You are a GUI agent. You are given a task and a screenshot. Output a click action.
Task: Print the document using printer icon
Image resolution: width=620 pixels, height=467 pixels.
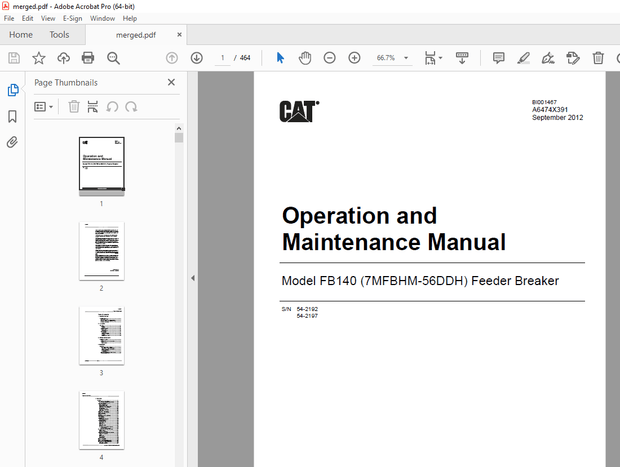88,58
